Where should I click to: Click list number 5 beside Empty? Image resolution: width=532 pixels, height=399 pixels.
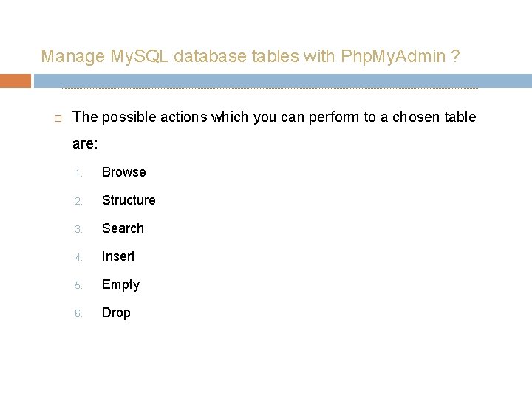coord(78,286)
